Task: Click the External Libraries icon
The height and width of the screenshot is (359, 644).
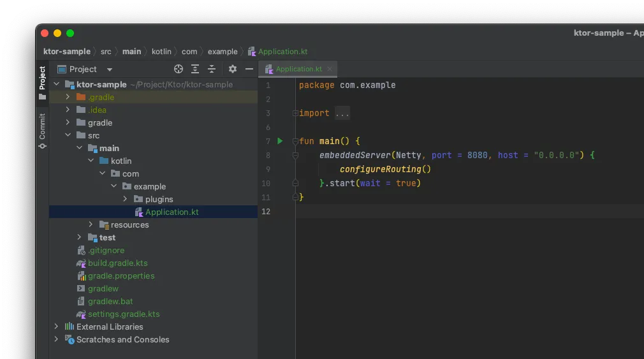Action: pos(70,326)
